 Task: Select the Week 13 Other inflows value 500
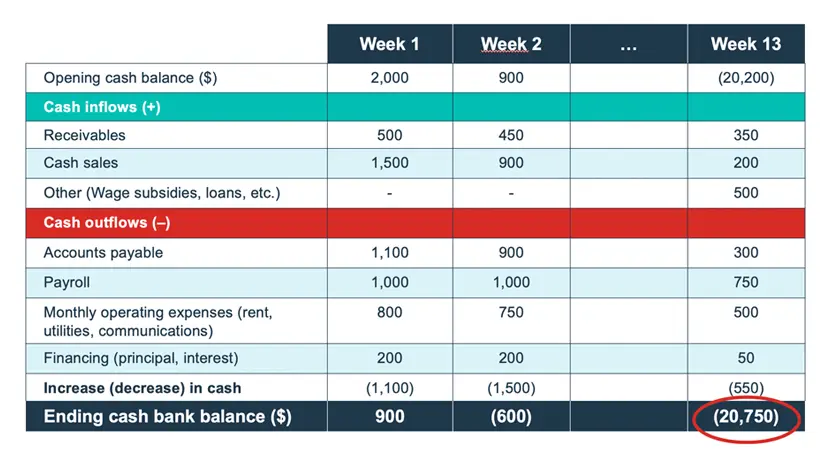coord(745,193)
